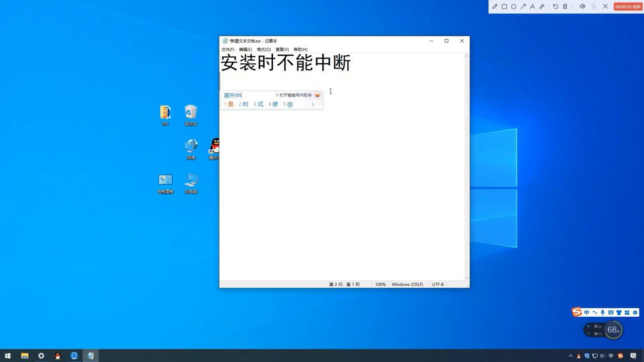The width and height of the screenshot is (644, 362).
Task: Toggle Chinese/English input mode on Sogou bar
Action: click(x=587, y=312)
